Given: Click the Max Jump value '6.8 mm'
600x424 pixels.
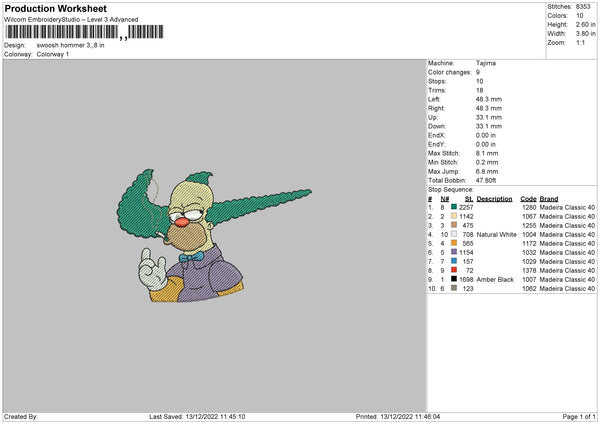Looking at the screenshot, I should 487,171.
